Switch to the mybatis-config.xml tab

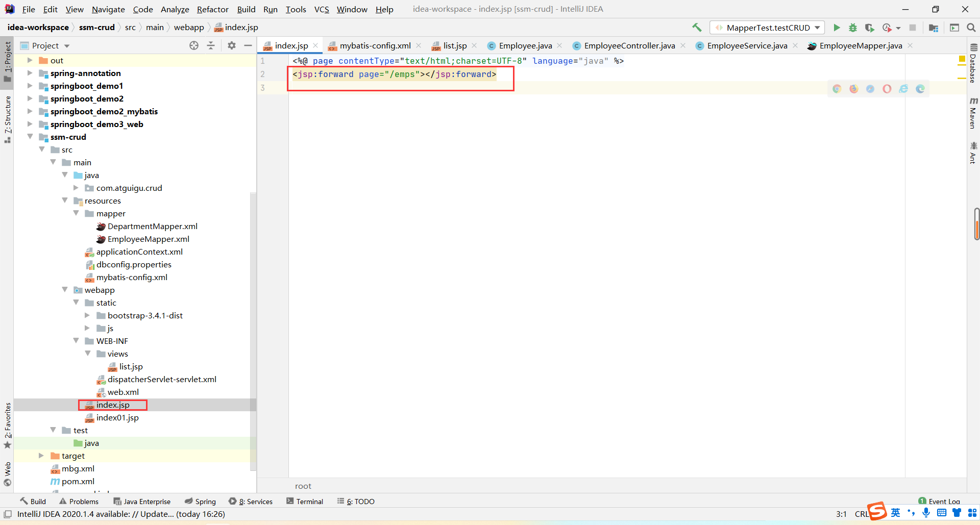(x=375, y=45)
